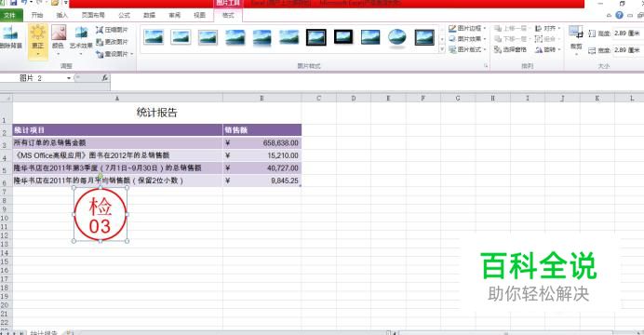The height and width of the screenshot is (335, 644).
Task: Apply the thick black matte picture style
Action: (343, 37)
